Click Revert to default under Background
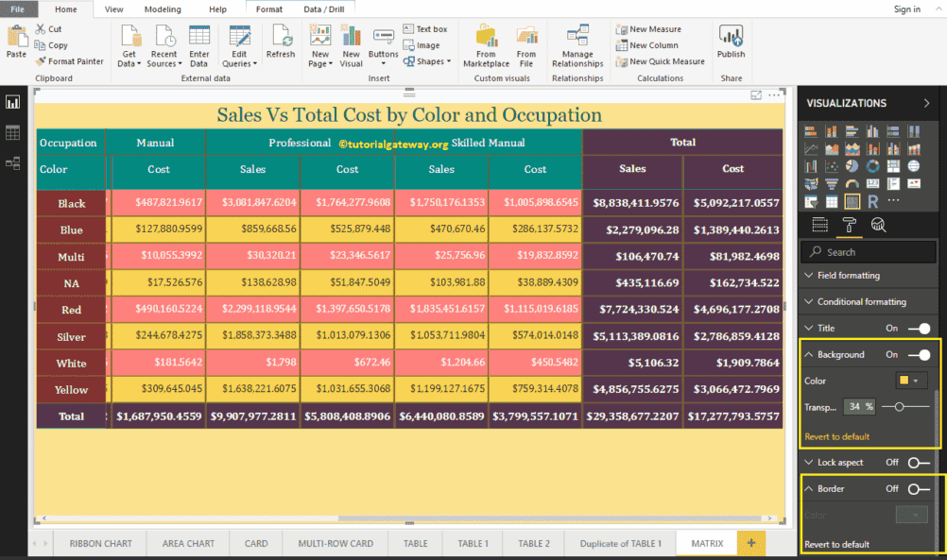The height and width of the screenshot is (560, 947). [x=836, y=436]
